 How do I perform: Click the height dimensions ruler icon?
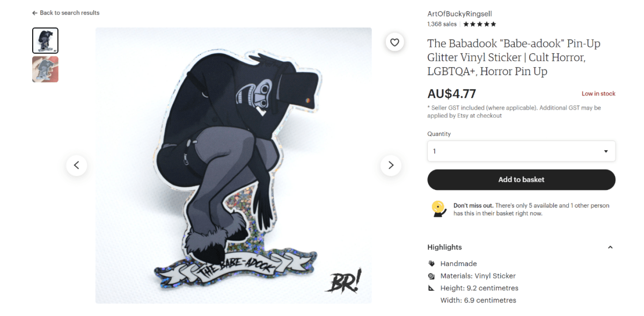pos(431,288)
